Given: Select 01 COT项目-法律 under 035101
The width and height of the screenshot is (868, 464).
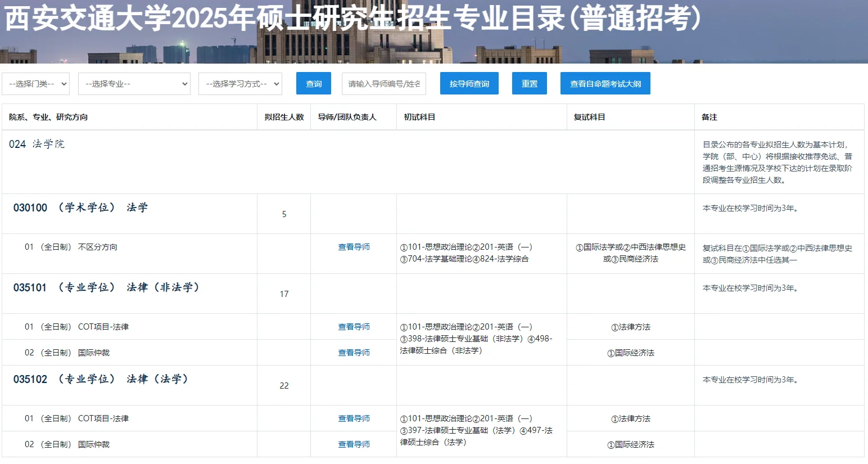Looking at the screenshot, I should 76,327.
